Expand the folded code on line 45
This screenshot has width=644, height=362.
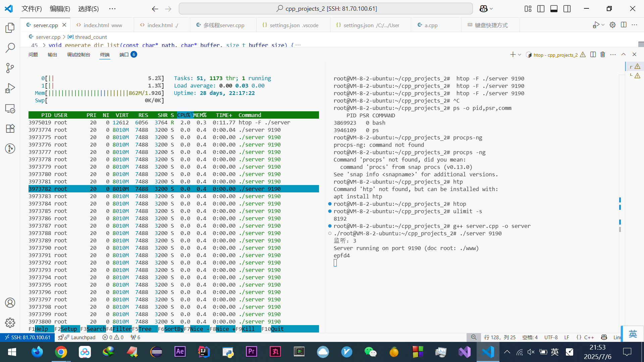coord(44,45)
